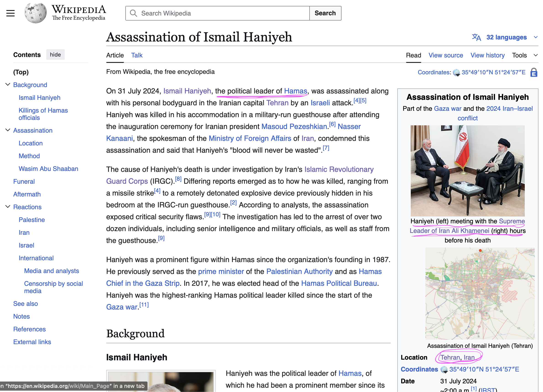Screen dimensions: 543x392
Task: Click the languages translate icon
Action: pyautogui.click(x=476, y=37)
